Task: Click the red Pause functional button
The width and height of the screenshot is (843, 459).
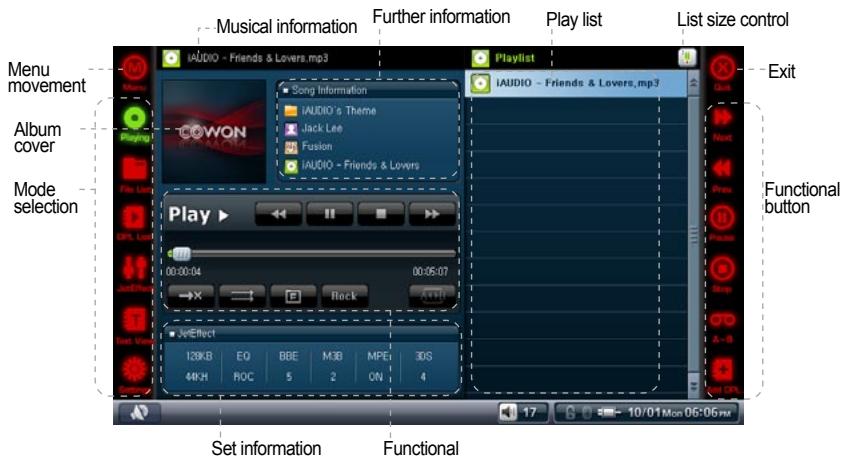Action: 722,218
